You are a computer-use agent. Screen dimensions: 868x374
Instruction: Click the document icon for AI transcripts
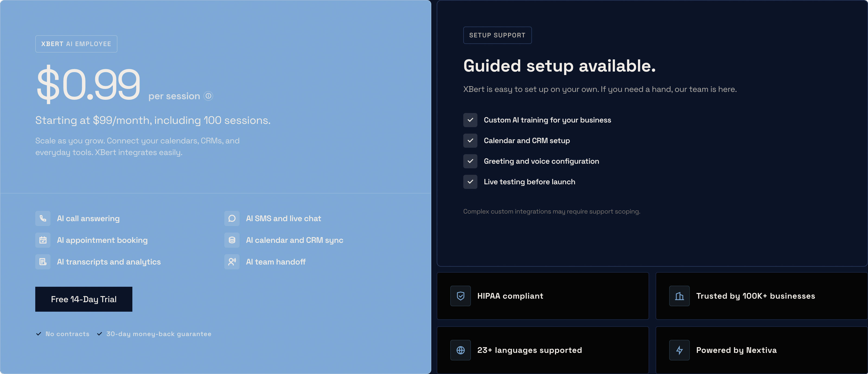43,262
